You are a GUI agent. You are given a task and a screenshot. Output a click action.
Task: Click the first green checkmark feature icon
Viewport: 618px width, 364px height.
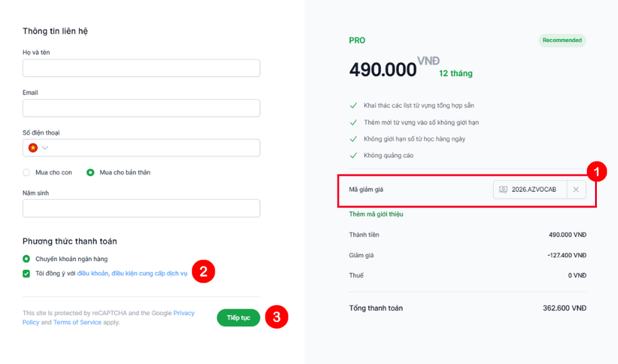point(353,106)
